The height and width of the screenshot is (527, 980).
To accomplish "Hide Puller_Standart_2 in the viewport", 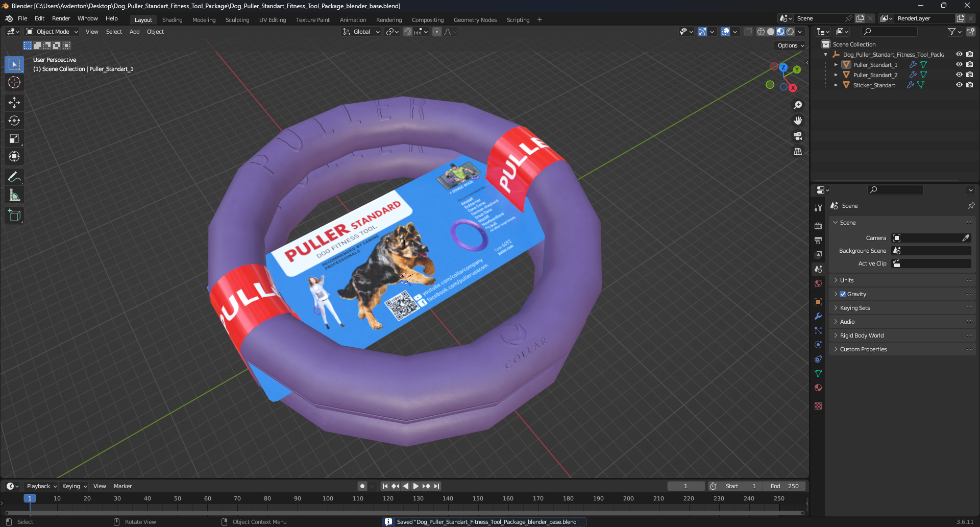I will (959, 75).
